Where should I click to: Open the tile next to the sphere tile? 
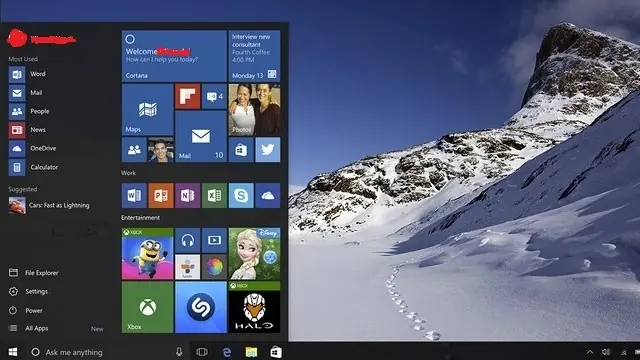187,267
